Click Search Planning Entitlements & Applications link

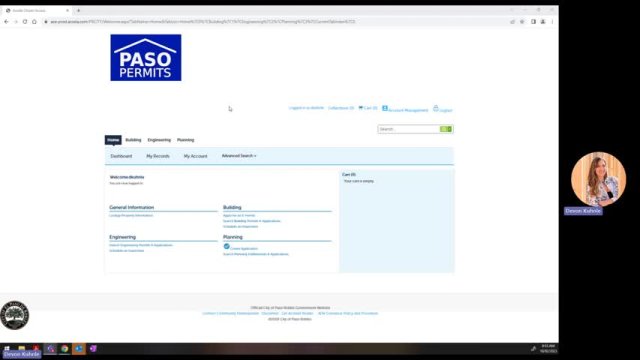(x=256, y=254)
